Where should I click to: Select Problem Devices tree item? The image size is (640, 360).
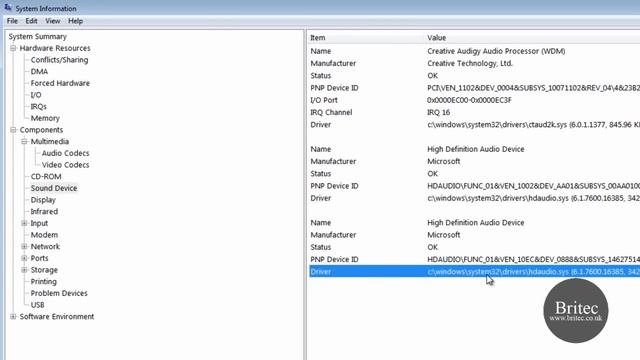click(x=59, y=293)
